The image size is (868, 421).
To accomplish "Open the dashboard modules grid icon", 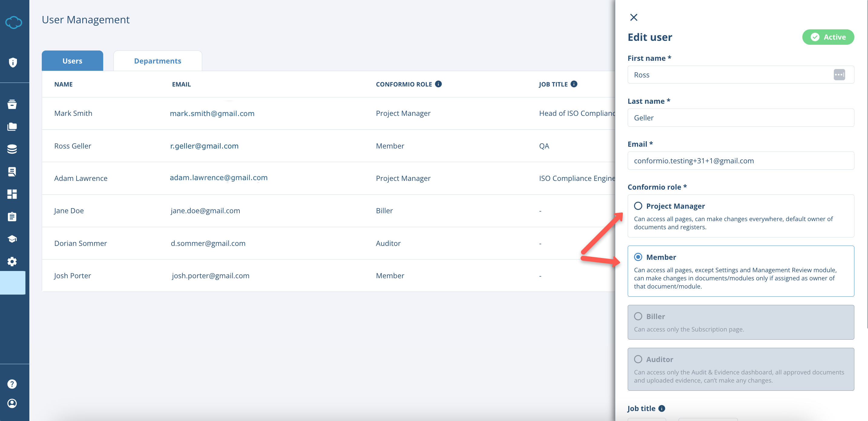I will tap(12, 194).
